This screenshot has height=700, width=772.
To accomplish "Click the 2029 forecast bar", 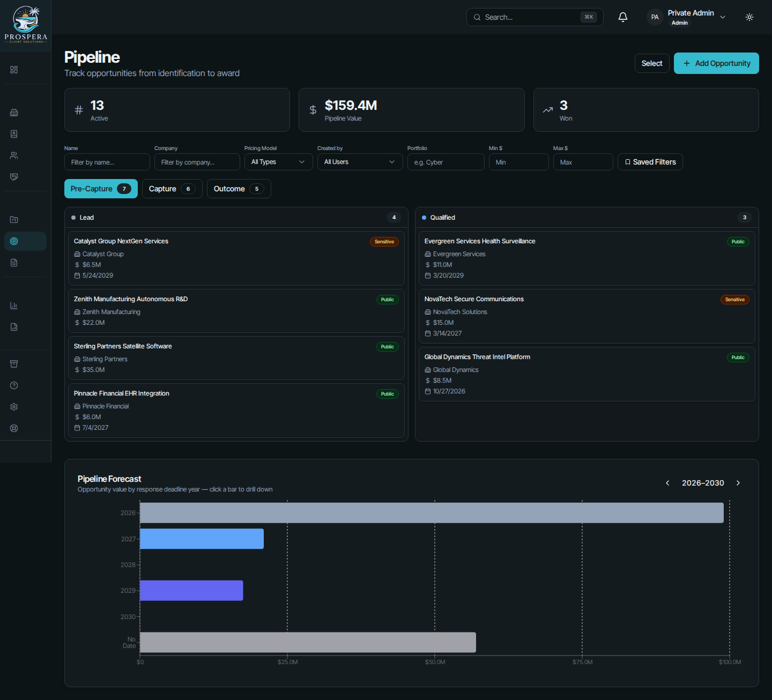I will pos(191,591).
